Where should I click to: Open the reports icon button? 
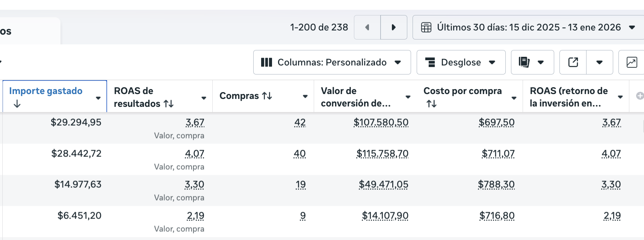525,62
